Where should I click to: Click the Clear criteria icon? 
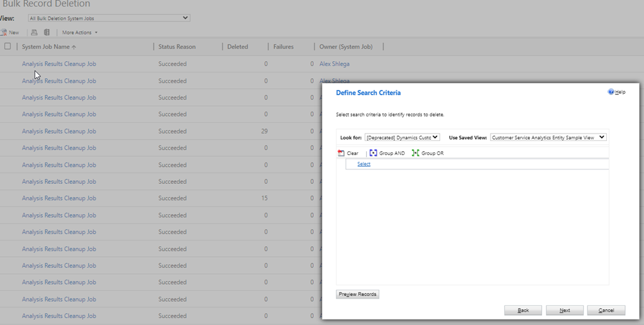(341, 153)
